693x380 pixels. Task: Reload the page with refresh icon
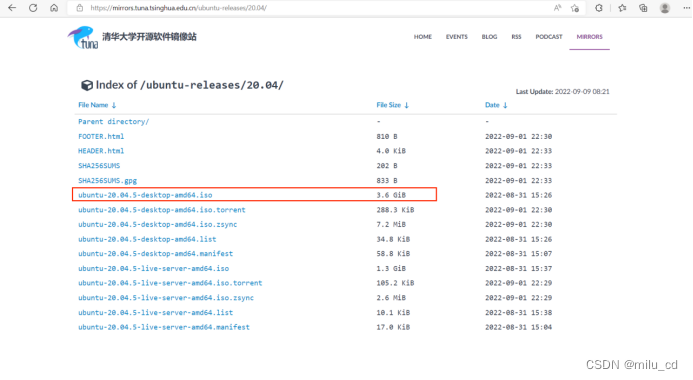coord(33,8)
